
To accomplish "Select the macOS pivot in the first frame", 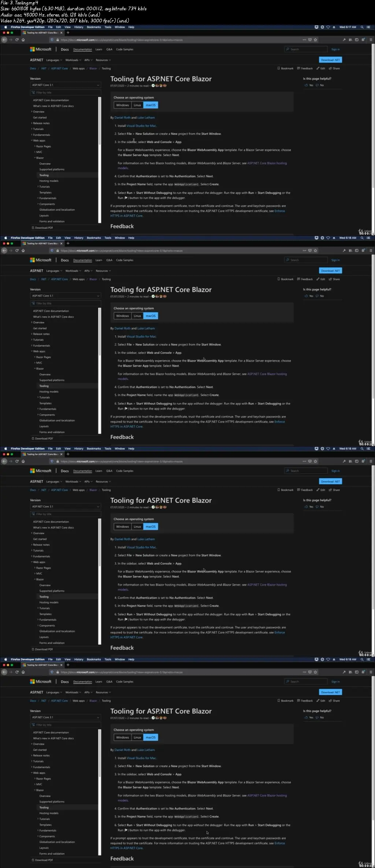I will tap(151, 105).
